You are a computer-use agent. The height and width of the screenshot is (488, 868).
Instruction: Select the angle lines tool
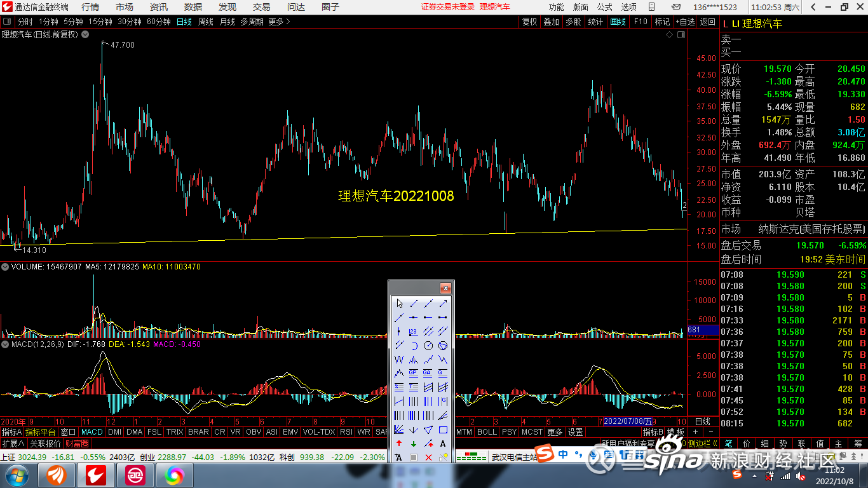point(443,416)
